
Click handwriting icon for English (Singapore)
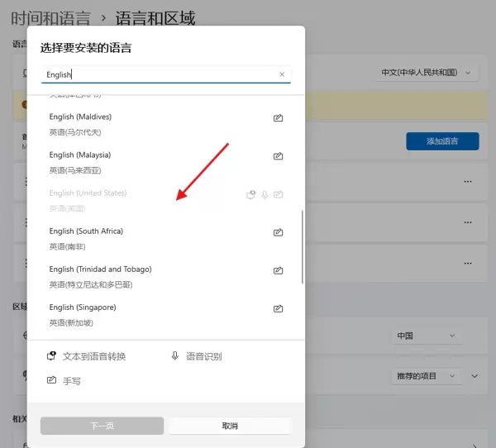[x=279, y=308]
